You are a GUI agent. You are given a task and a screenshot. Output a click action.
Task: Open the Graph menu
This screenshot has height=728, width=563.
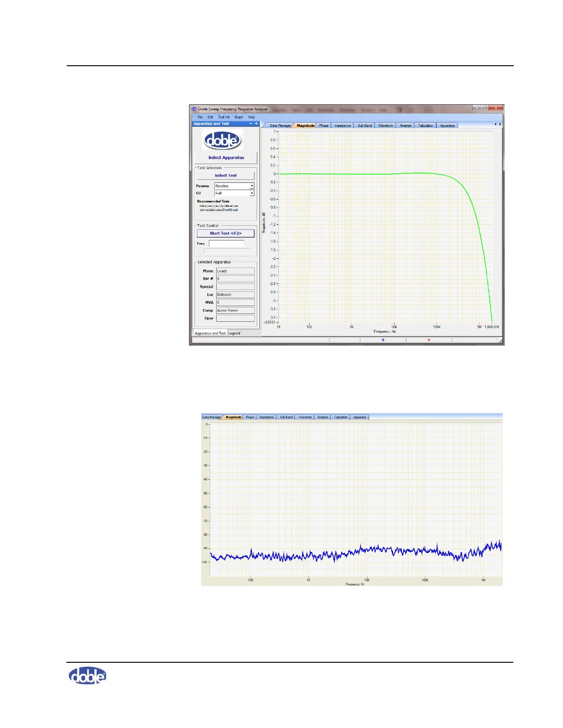click(x=238, y=117)
